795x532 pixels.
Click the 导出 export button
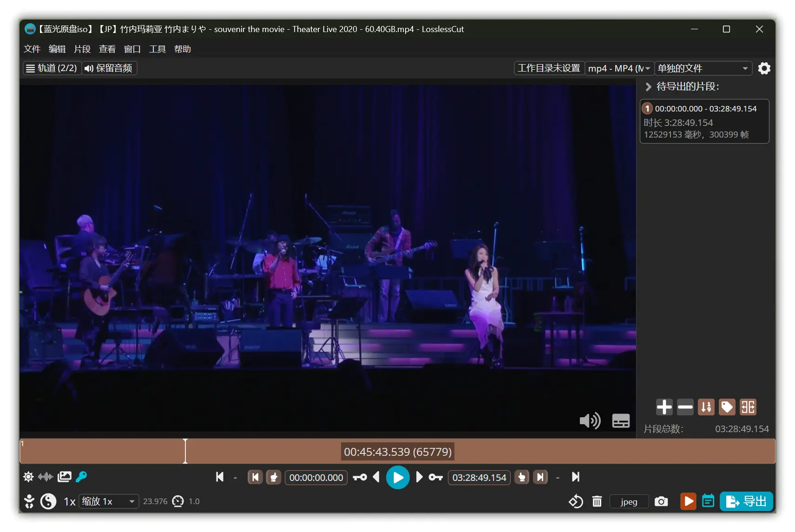[746, 501]
